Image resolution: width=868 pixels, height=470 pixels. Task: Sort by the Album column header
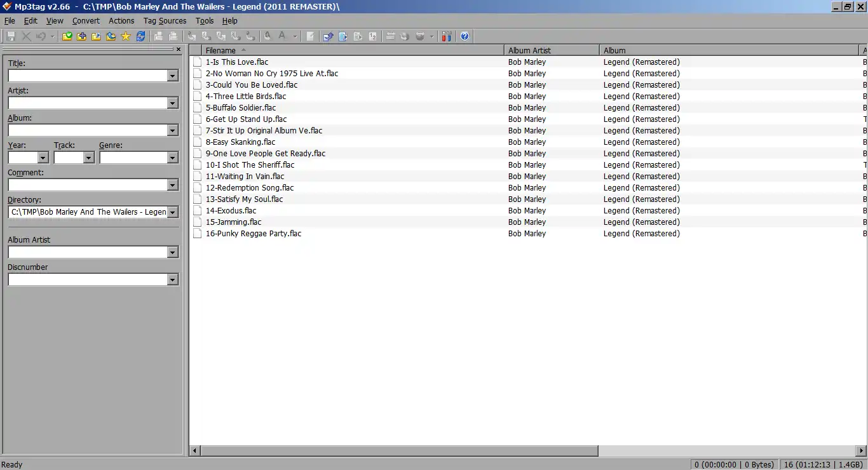pos(729,50)
